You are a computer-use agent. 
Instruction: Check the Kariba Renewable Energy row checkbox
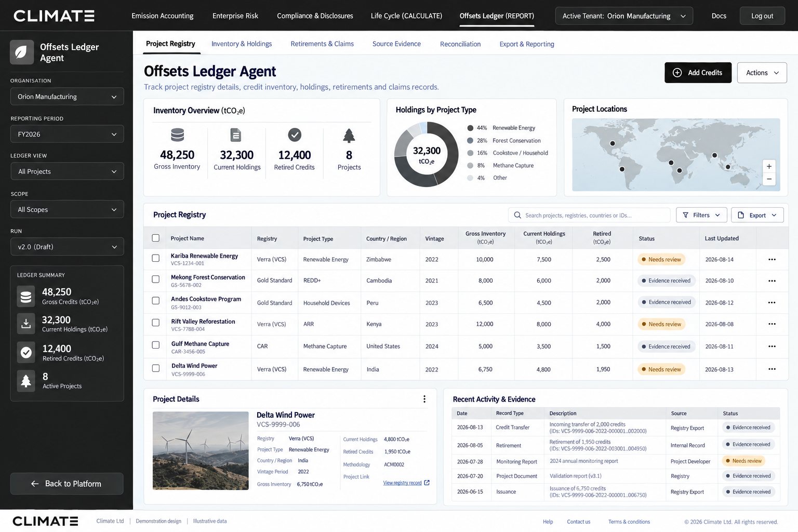click(x=155, y=258)
